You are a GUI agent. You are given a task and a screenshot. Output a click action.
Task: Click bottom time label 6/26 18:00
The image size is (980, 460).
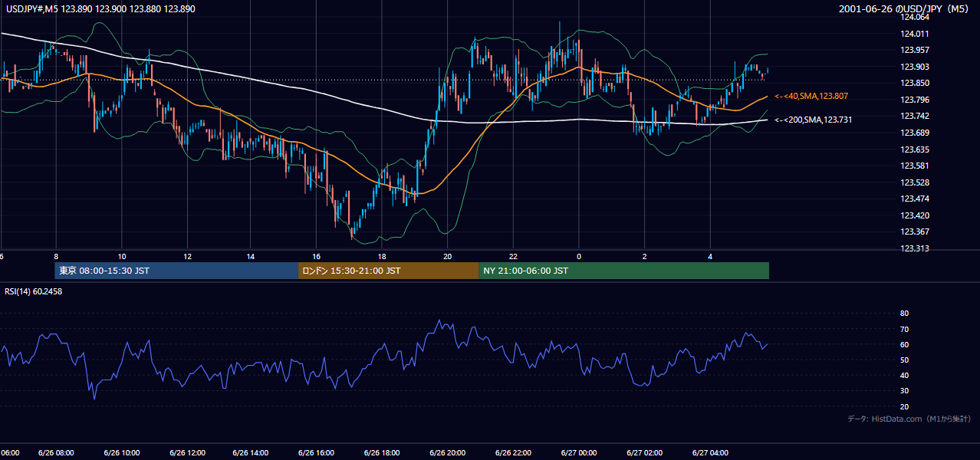383,452
